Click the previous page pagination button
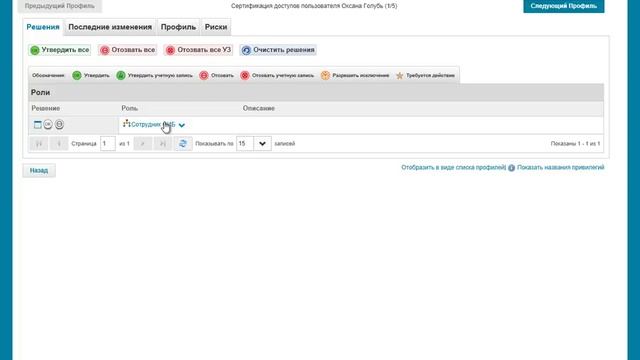 click(x=59, y=144)
